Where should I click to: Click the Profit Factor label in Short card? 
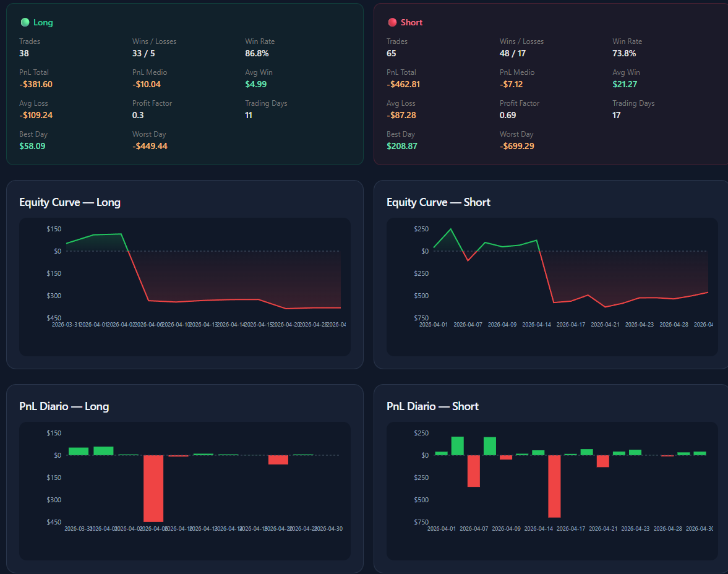pyautogui.click(x=520, y=103)
